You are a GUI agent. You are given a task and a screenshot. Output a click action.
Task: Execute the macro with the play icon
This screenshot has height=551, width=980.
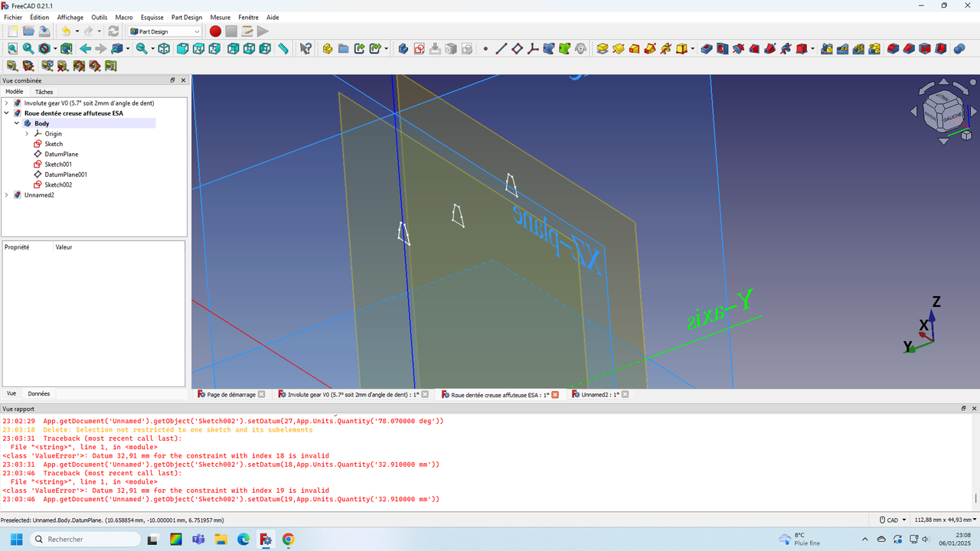(x=263, y=31)
